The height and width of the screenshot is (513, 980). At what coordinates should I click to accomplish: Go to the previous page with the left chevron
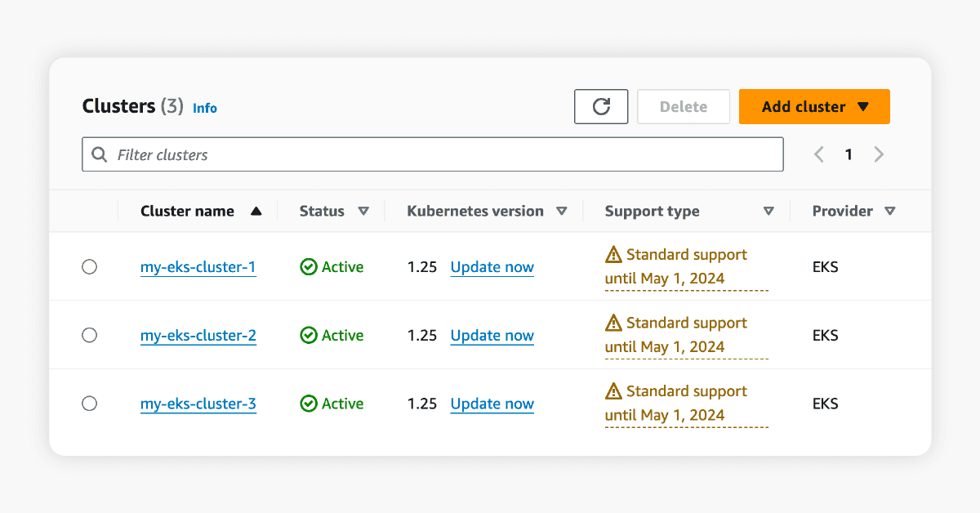point(818,154)
